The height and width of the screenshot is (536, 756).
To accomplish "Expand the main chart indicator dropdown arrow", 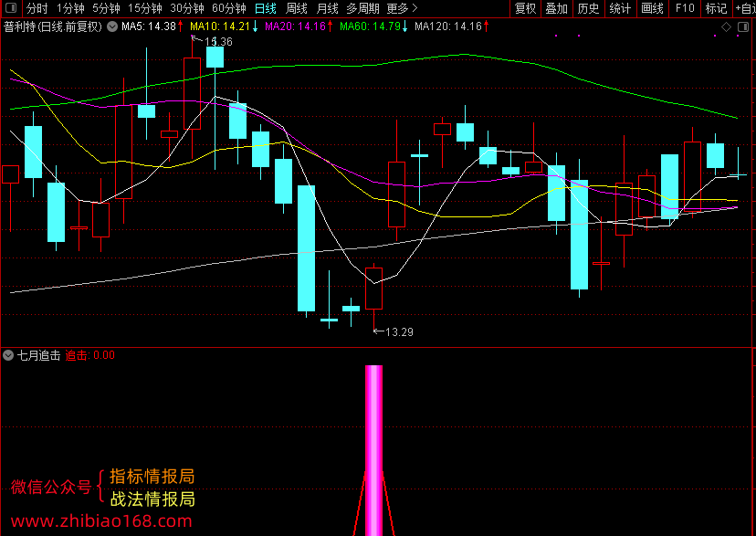I will (x=112, y=27).
